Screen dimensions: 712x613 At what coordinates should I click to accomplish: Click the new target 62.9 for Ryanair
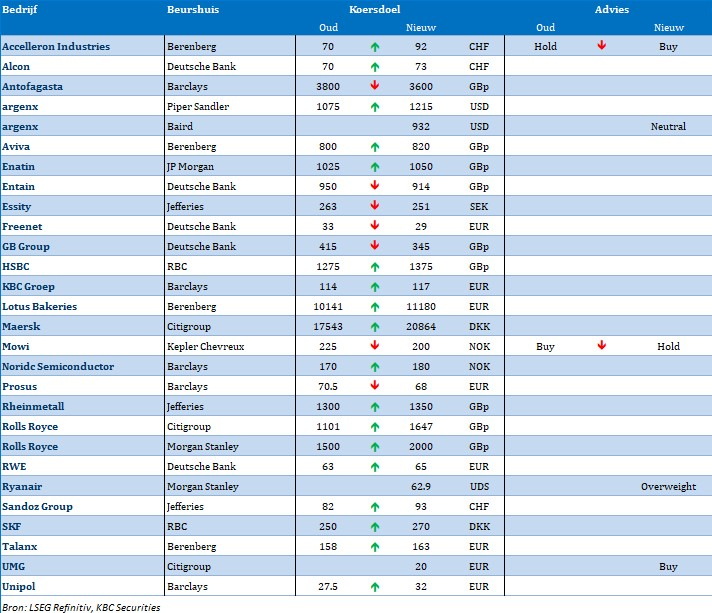pos(421,486)
